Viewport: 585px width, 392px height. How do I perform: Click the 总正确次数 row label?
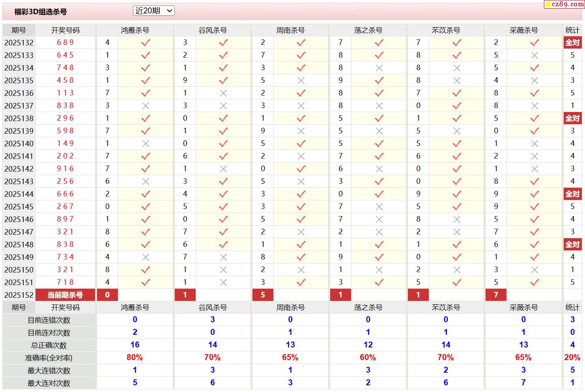pyautogui.click(x=49, y=345)
